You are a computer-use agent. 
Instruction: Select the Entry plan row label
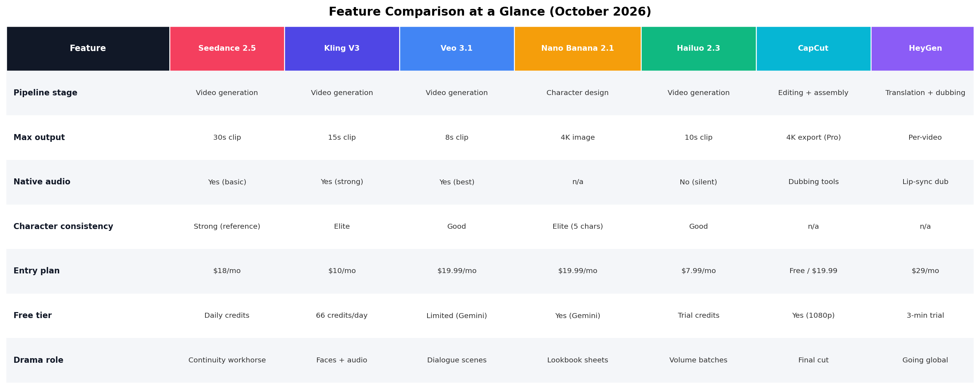tap(36, 271)
